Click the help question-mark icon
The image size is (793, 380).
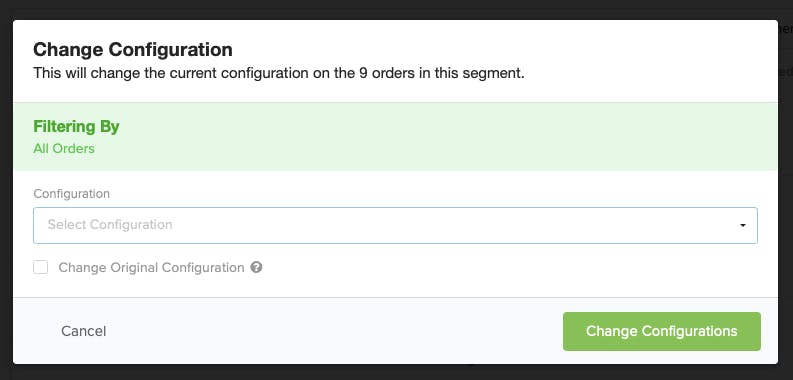click(x=256, y=267)
